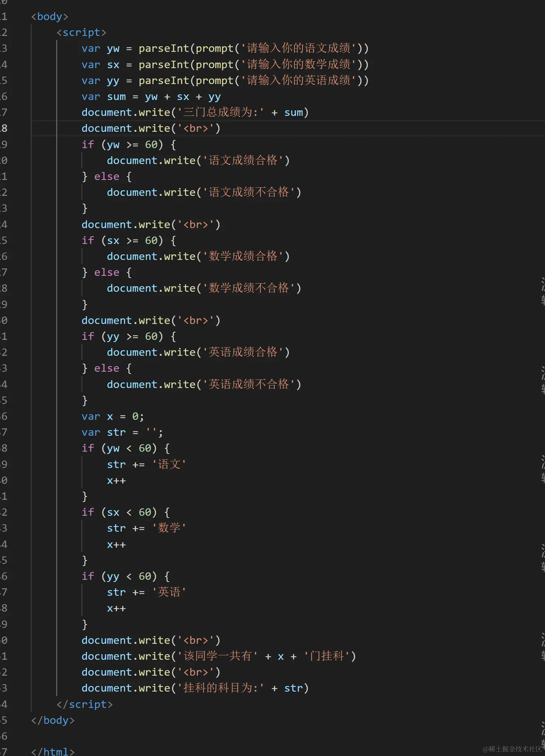Click the line "str += '英语'"
Screen dimensions: 545x756
(x=147, y=592)
